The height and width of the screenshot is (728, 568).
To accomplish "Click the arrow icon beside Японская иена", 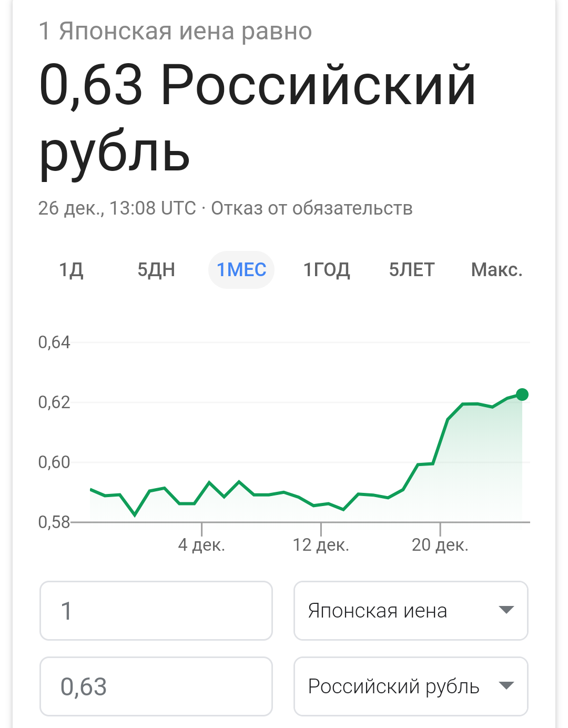I will click(506, 610).
